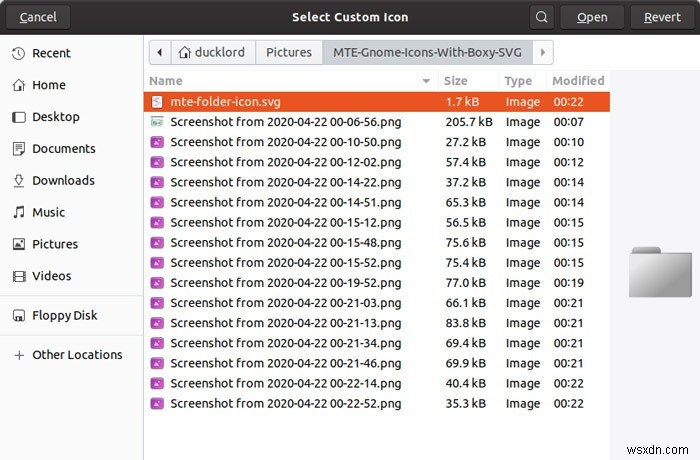This screenshot has height=460, width=700.
Task: Click the 56.5 kB size cell
Action: click(466, 222)
